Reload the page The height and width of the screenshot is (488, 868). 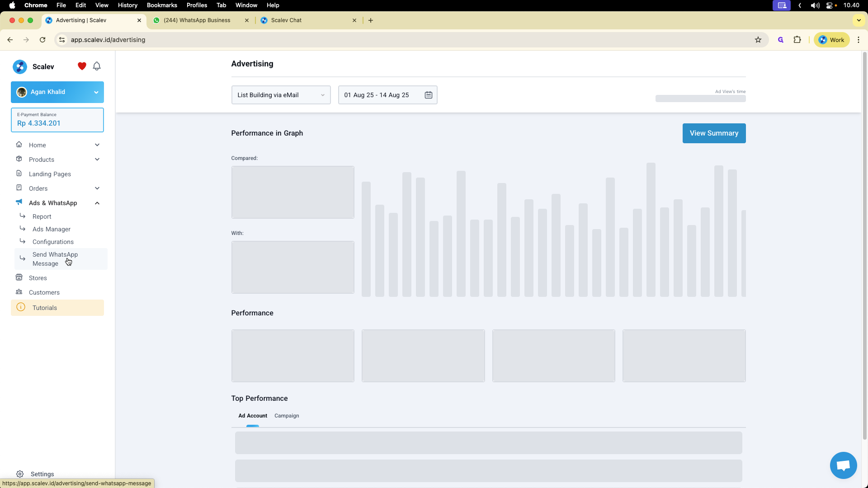coord(42,40)
